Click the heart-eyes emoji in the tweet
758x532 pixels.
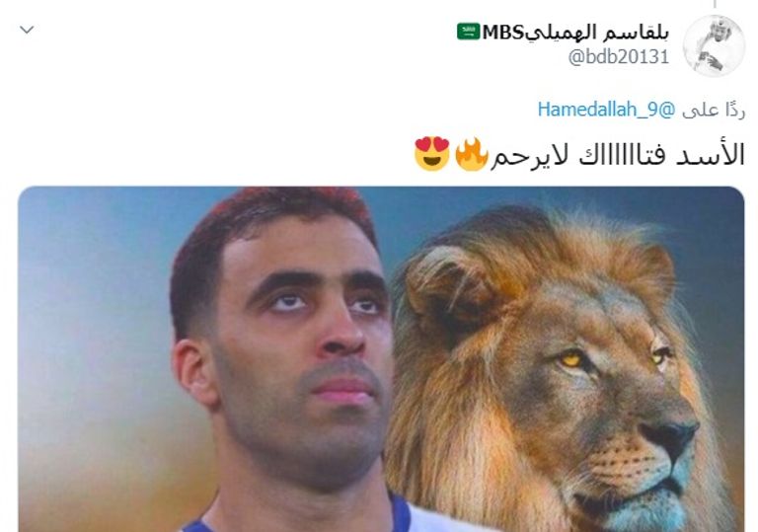(x=432, y=153)
